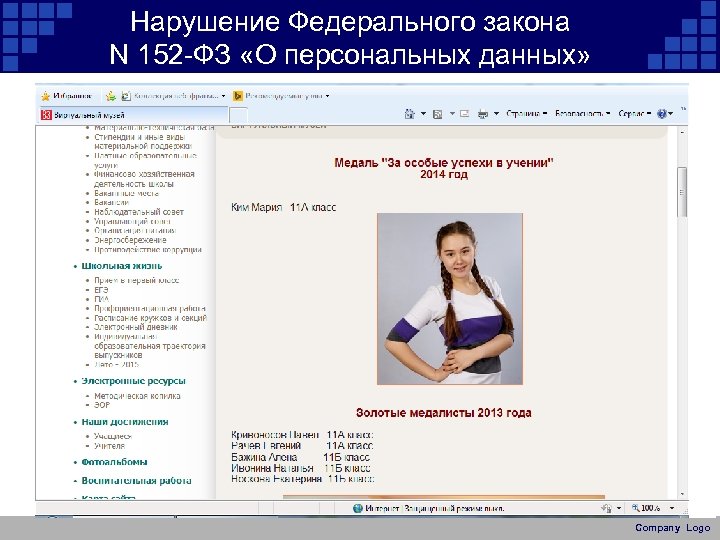
Task: Open the ГИА sidebar link
Action: coord(101,299)
